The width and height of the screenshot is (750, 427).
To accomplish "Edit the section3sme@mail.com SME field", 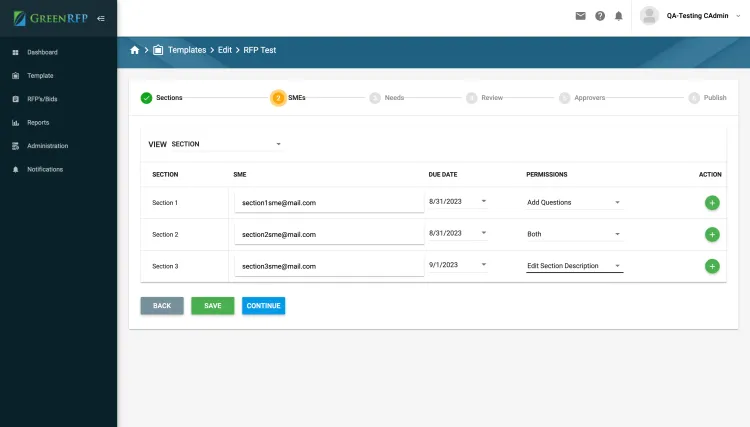I will (329, 266).
